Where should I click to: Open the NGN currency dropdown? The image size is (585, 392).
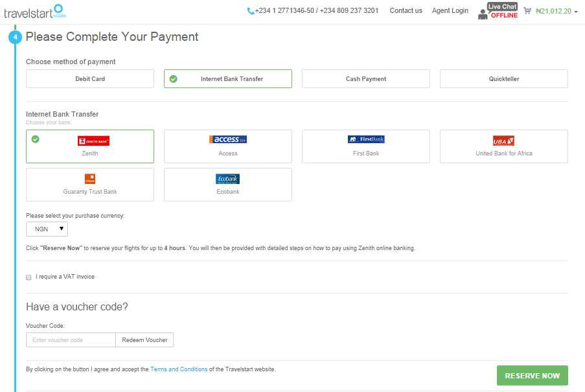click(47, 229)
